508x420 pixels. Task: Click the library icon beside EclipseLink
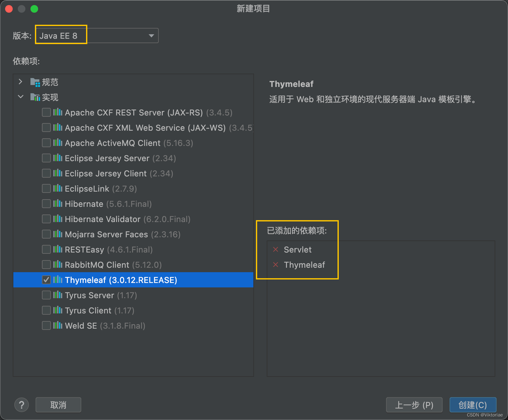58,188
